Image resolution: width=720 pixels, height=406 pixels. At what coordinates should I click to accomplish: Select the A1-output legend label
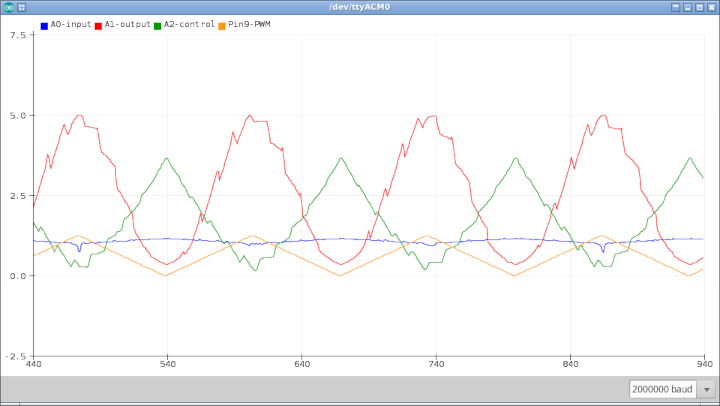[x=127, y=25]
